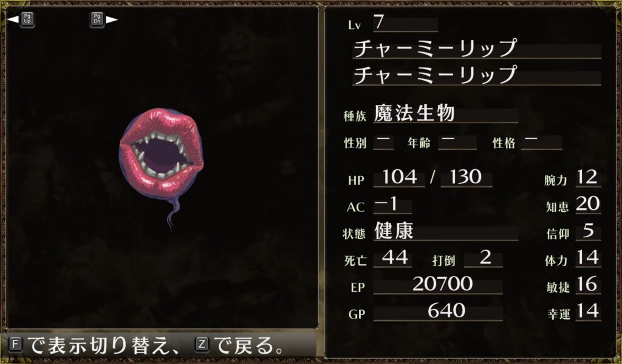Select the 知恵 stat value 20
This screenshot has height=364, width=622.
point(588,204)
